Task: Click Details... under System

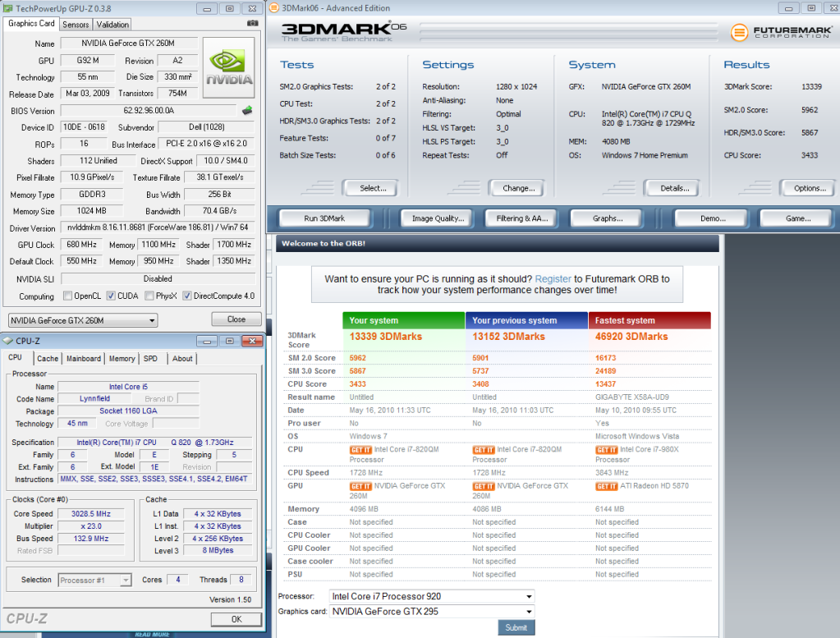Action: [x=674, y=188]
